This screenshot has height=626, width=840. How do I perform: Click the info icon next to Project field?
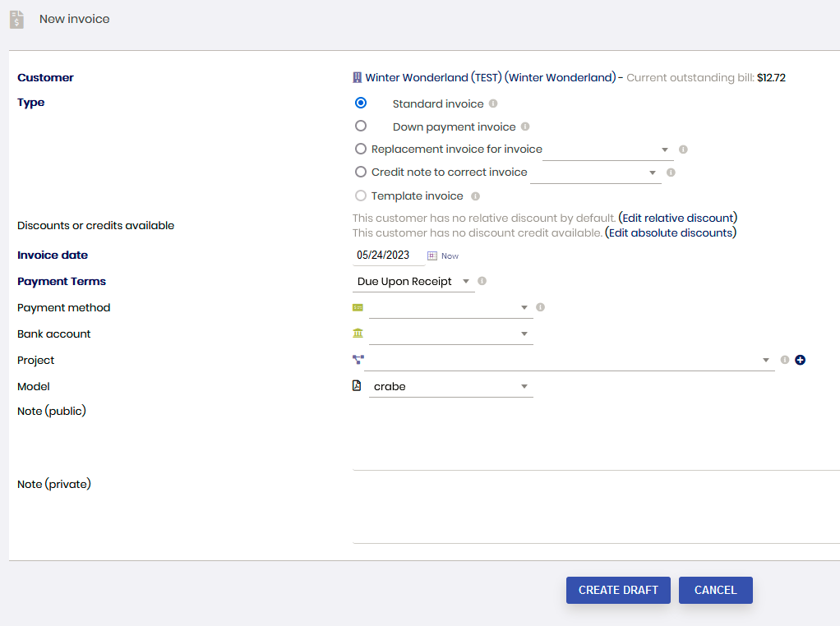pyautogui.click(x=785, y=360)
